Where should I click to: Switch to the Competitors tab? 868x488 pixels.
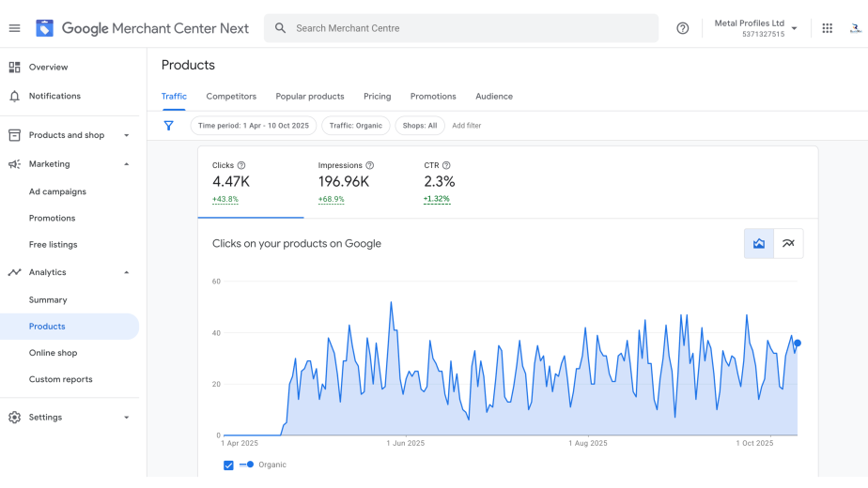[x=231, y=97]
